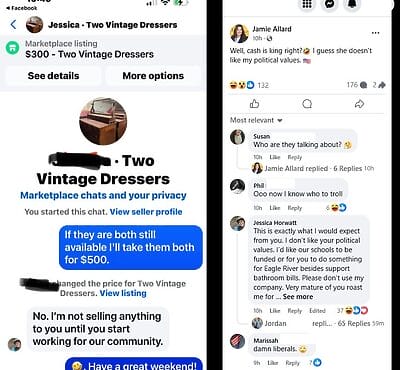The width and height of the screenshot is (400, 370).
Task: Like Phil's comment
Action: (x=275, y=208)
